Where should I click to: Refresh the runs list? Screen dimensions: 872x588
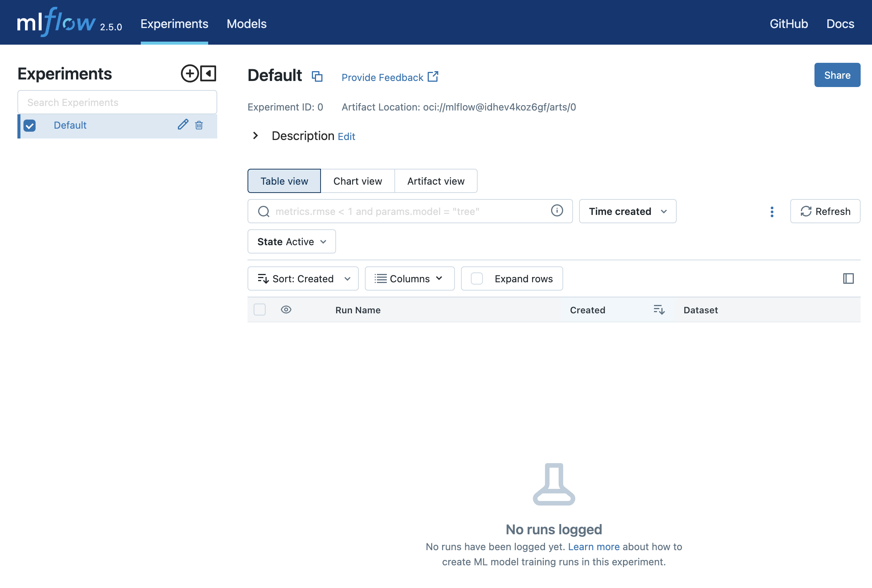point(825,211)
